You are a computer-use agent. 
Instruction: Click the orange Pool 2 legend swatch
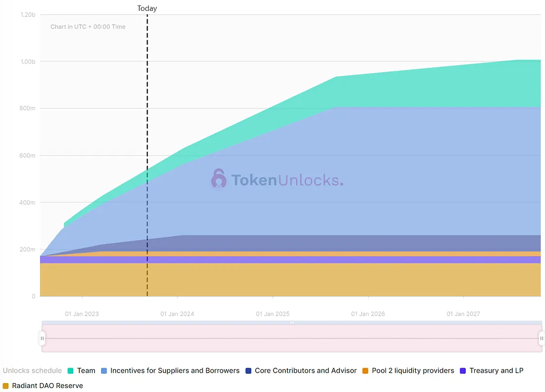click(x=365, y=371)
